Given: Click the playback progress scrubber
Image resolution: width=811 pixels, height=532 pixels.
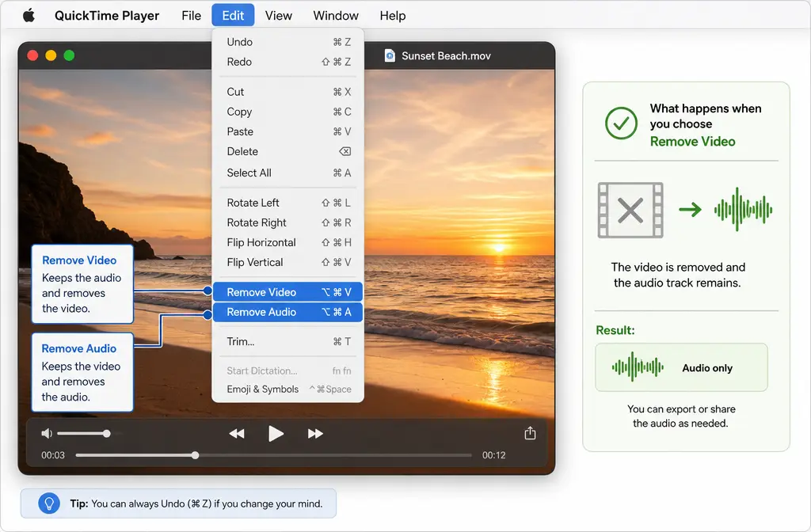Looking at the screenshot, I should tap(195, 455).
